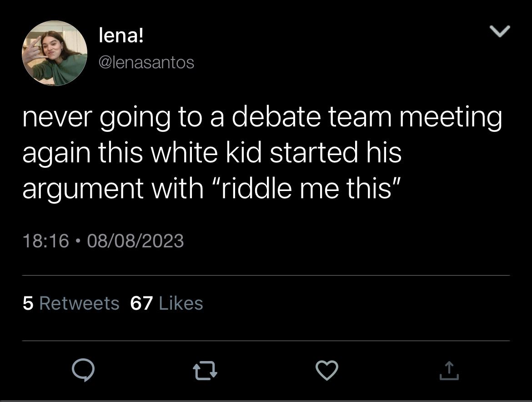
Task: Click the 08/08/2023 date
Action: coord(136,241)
